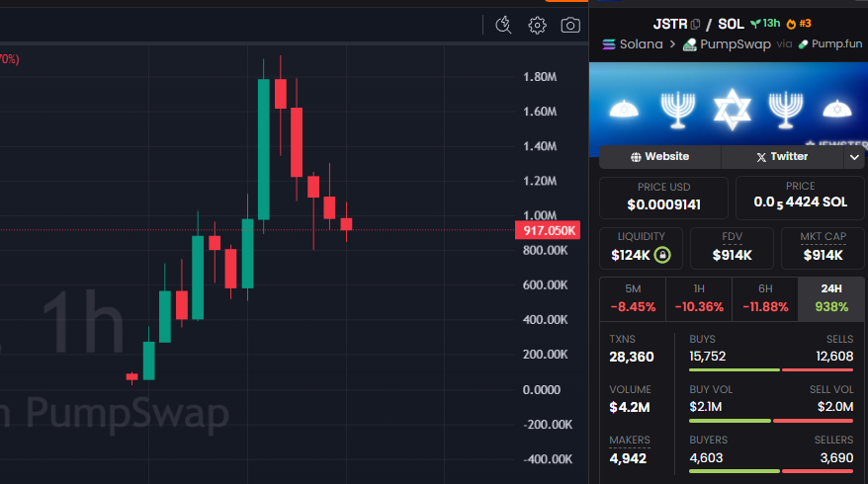Screen dimensions: 868x484
Task: Click the PumpSwap DEX logo
Action: click(690, 44)
